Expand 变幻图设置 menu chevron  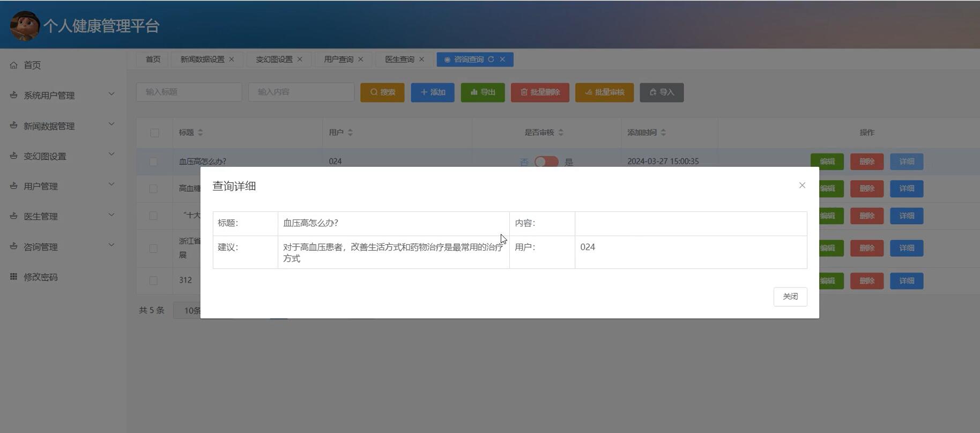[112, 155]
